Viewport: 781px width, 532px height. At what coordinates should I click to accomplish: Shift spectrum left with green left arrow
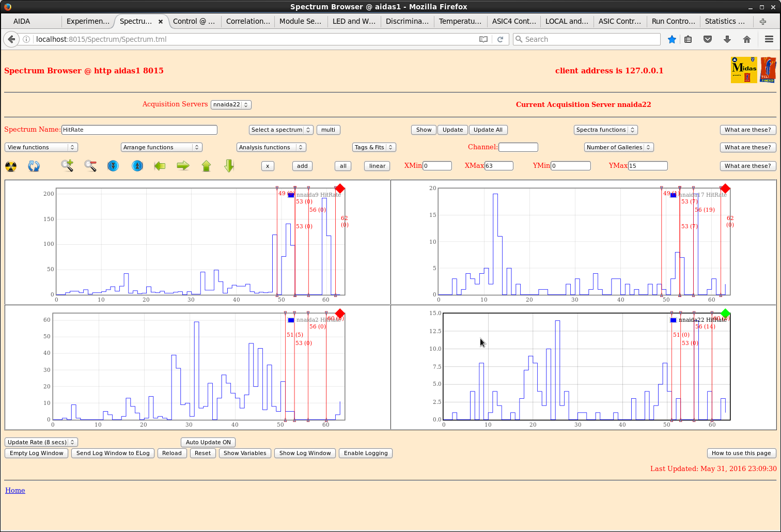click(x=160, y=166)
